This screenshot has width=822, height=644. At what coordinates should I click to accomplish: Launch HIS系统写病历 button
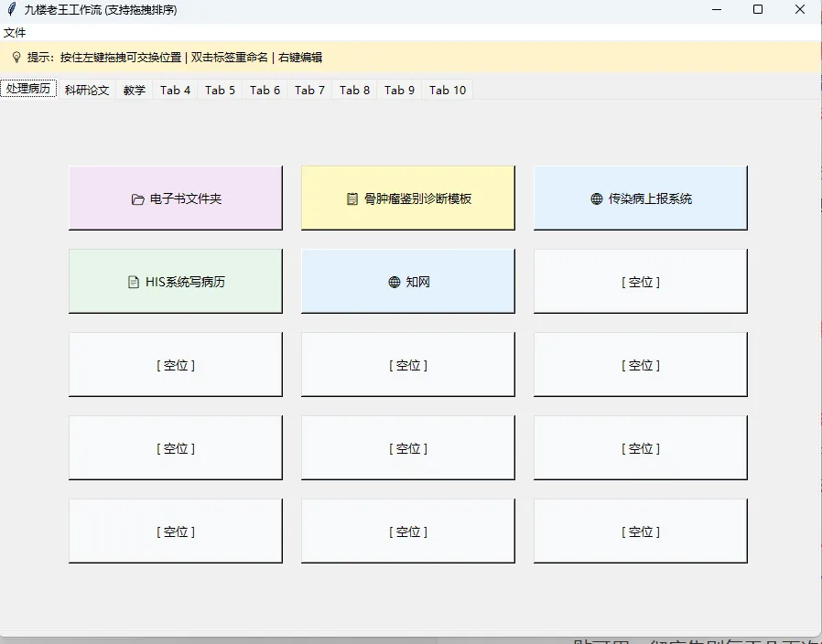tap(176, 282)
